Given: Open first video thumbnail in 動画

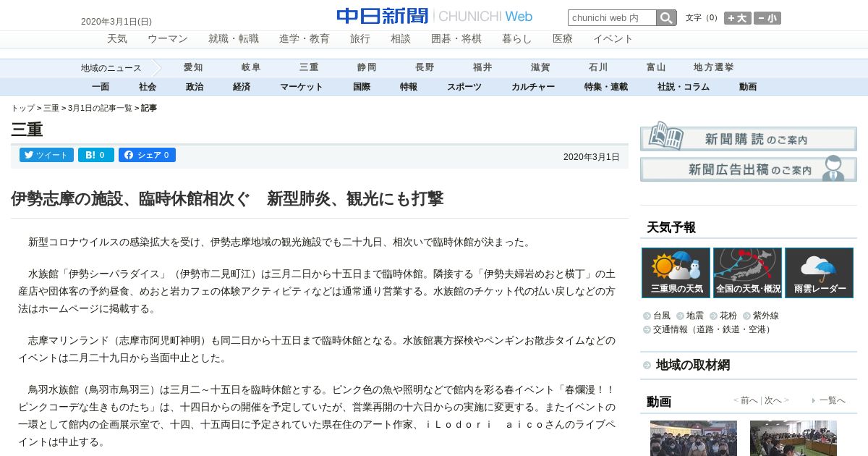Looking at the screenshot, I should click(x=694, y=438).
